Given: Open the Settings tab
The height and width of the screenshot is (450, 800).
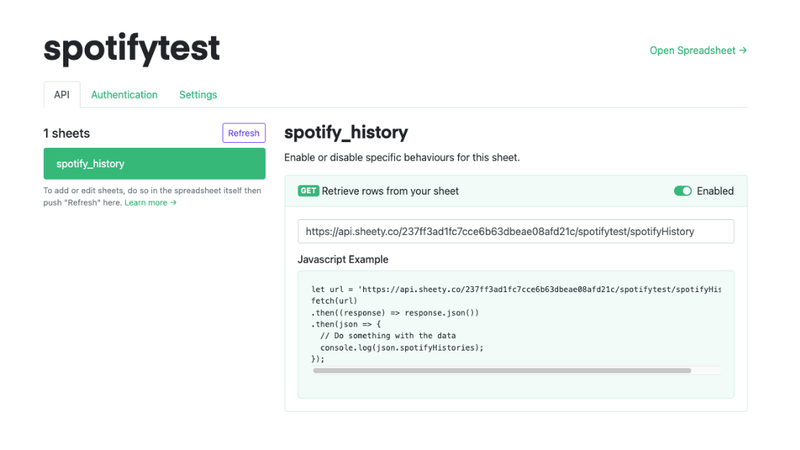Looking at the screenshot, I should point(198,95).
